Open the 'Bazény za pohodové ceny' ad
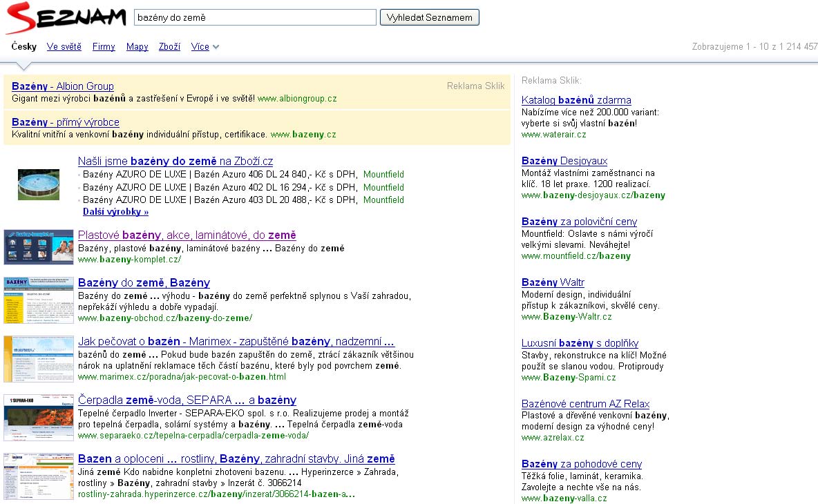818x504 pixels. (582, 464)
